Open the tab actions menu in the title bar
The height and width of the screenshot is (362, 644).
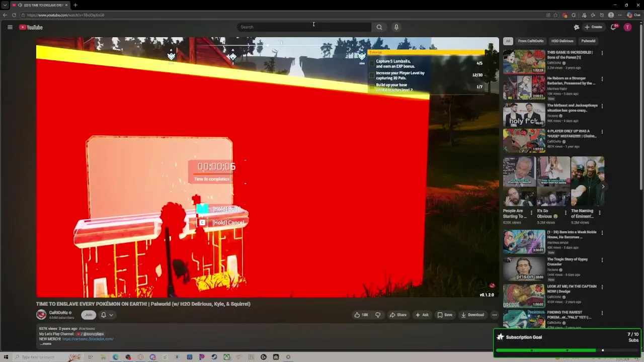5,5
